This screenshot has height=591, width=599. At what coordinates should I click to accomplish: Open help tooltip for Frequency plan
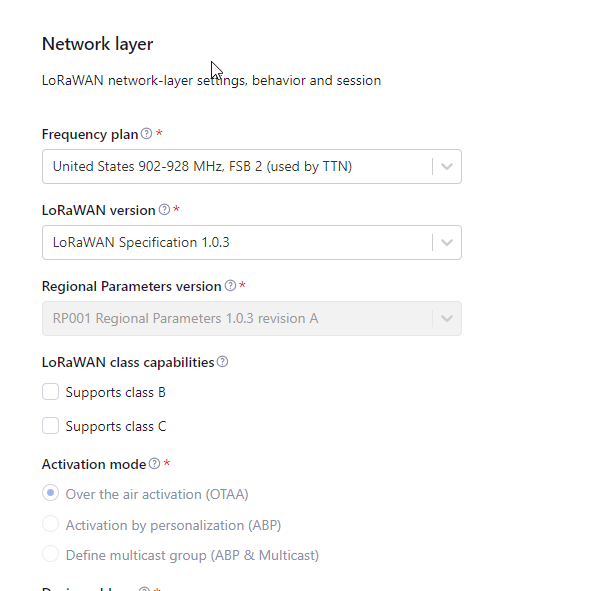(146, 134)
